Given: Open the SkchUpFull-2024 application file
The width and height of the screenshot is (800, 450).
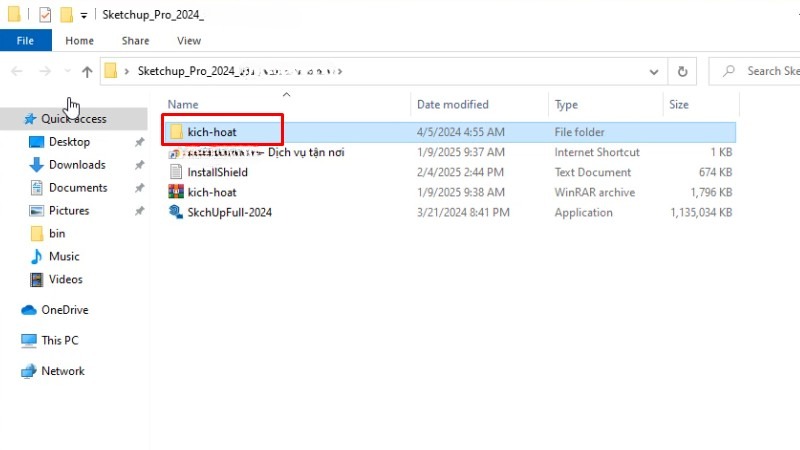Looking at the screenshot, I should [x=229, y=212].
